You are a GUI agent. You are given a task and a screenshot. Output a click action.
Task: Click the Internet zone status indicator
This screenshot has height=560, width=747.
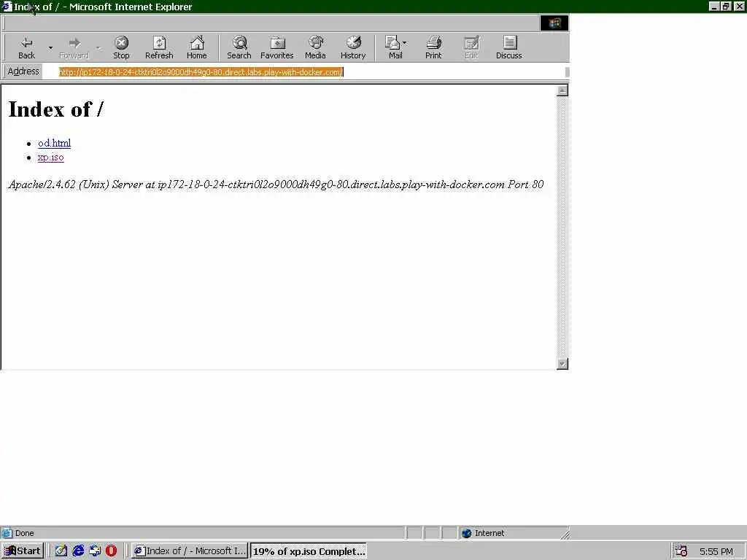[514, 533]
